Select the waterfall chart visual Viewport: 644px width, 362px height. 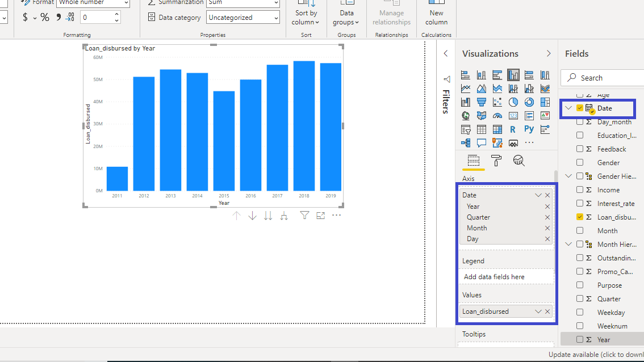(465, 102)
